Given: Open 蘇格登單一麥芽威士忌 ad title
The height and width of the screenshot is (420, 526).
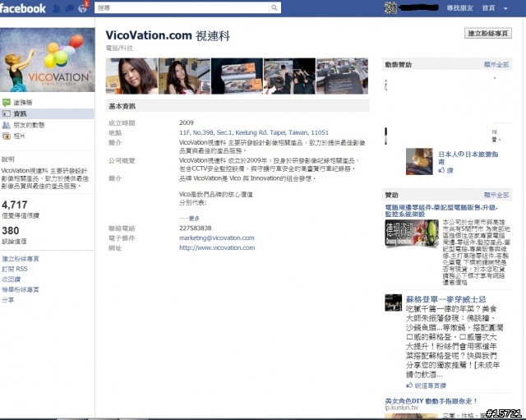Looking at the screenshot, I should click(445, 299).
